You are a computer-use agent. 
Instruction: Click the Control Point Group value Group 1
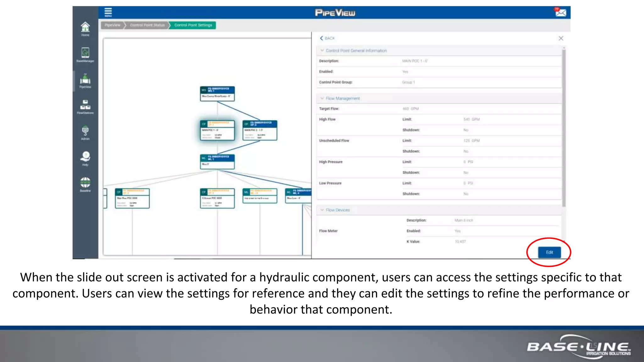click(x=408, y=82)
